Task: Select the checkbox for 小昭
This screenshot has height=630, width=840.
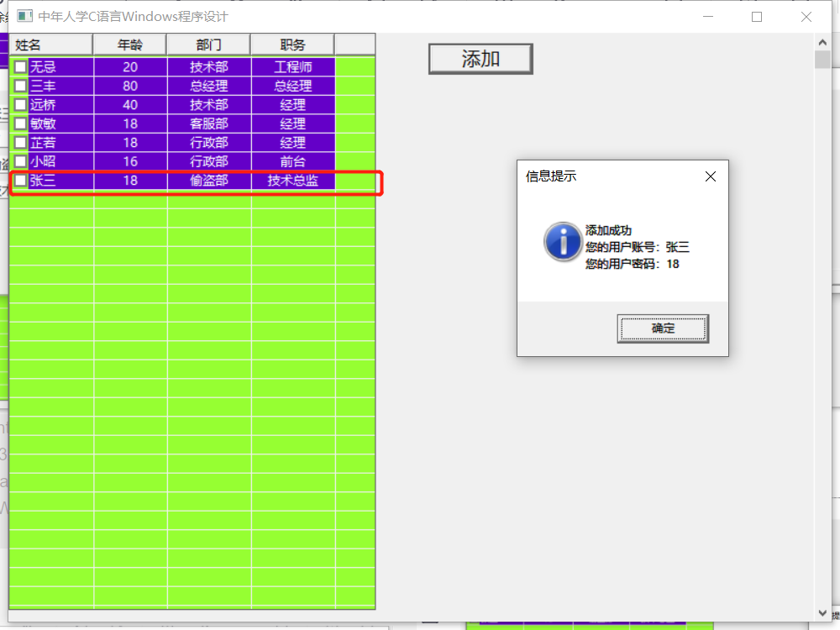Action: point(20,161)
